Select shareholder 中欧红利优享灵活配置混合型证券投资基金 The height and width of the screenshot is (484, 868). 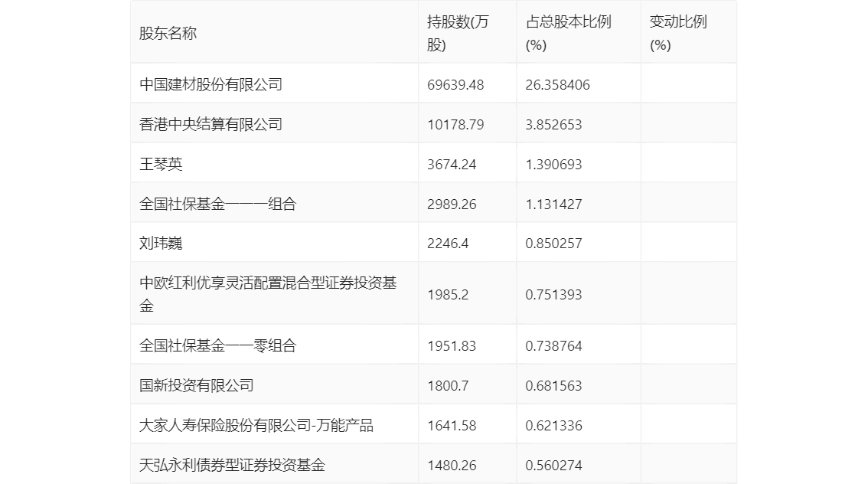click(x=268, y=294)
